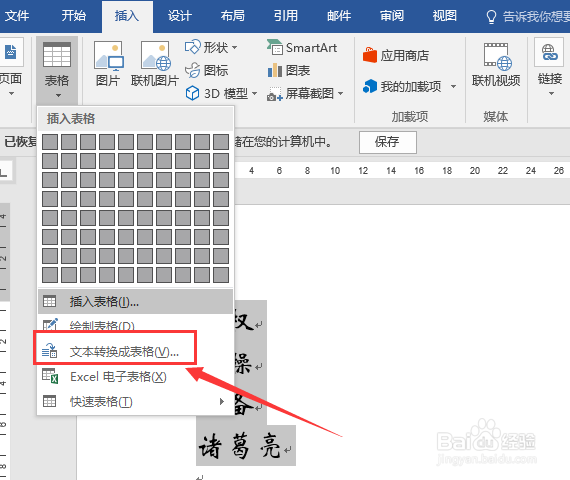The image size is (570, 480).
Task: Select the top-right cell of table grid
Action: (221, 142)
